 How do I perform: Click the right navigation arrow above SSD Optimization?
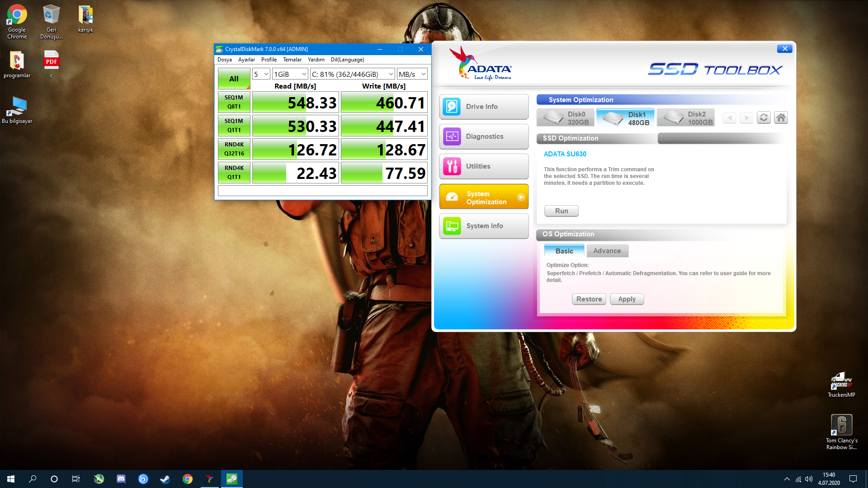pyautogui.click(x=746, y=117)
